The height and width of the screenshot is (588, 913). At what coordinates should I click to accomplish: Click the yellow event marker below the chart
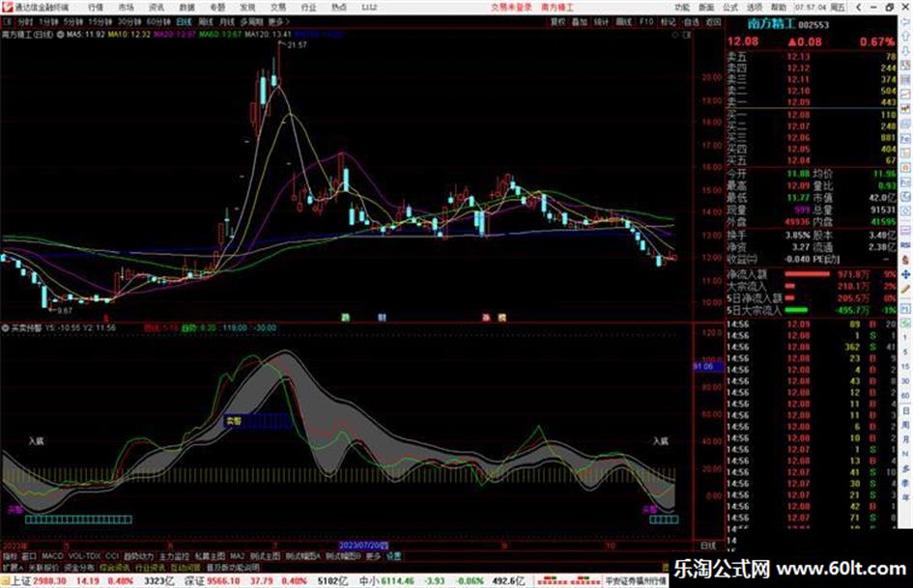(502, 318)
